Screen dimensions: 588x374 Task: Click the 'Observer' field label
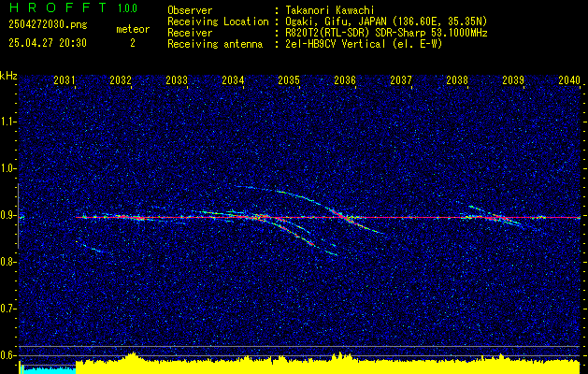click(190, 10)
